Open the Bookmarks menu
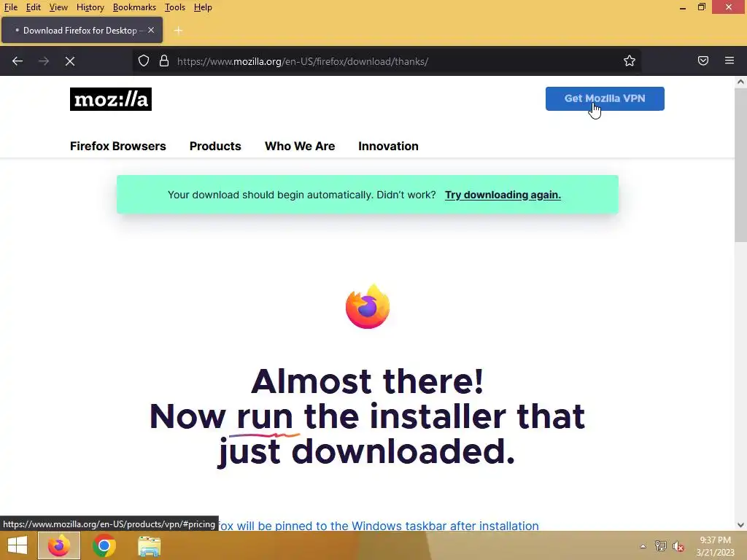The image size is (747, 560). point(134,7)
